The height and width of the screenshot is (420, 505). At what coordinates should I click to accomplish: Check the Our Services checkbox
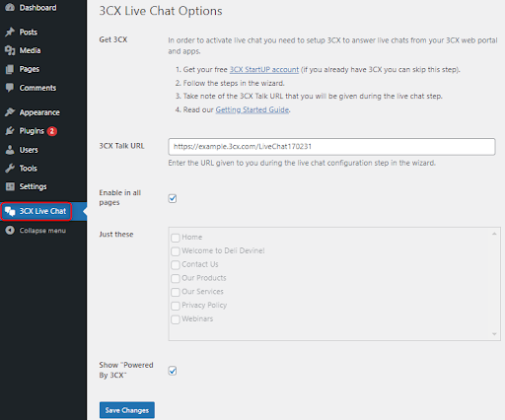[176, 292]
